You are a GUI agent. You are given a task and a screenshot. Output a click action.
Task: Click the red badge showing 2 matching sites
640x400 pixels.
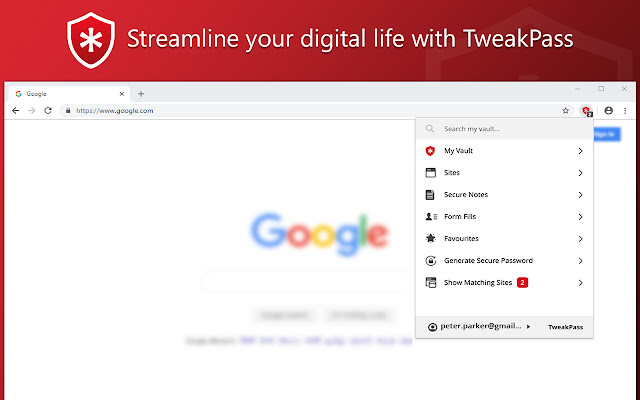coord(522,282)
